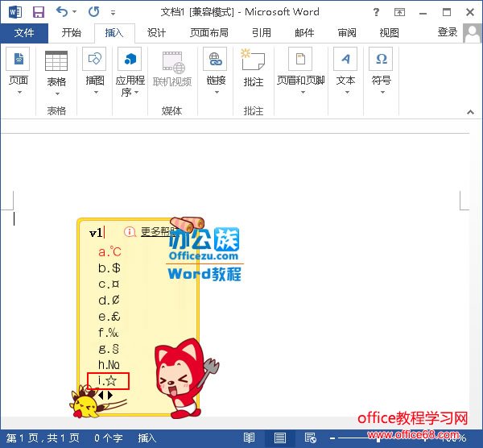Choose candidate h.№

(109, 365)
